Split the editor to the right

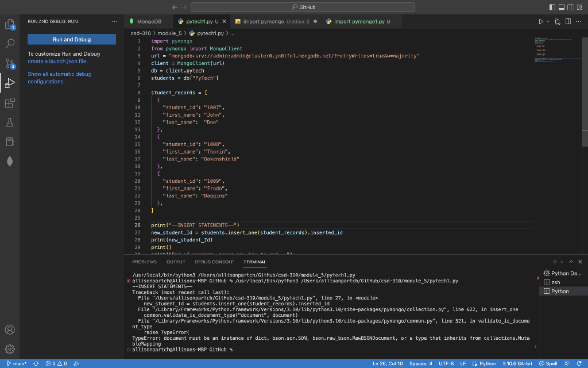click(567, 21)
